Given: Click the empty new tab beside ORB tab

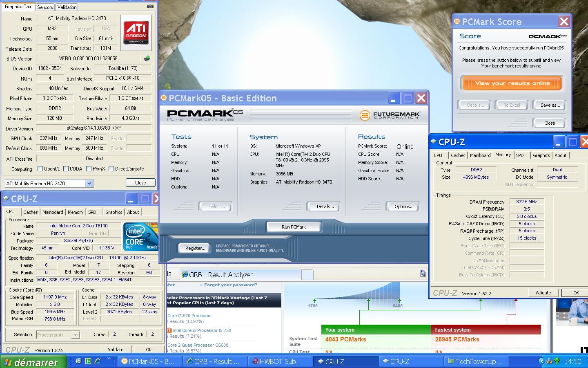Looking at the screenshot, I should 307,275.
